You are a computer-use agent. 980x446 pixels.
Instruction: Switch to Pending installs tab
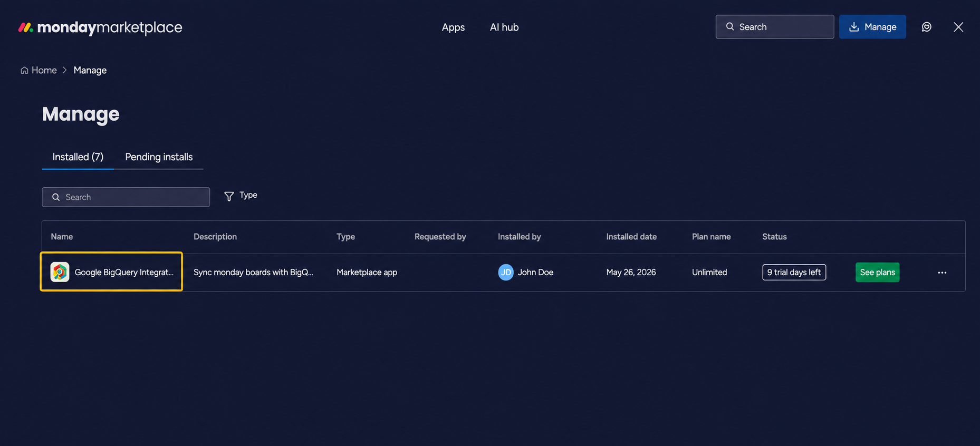click(x=159, y=157)
